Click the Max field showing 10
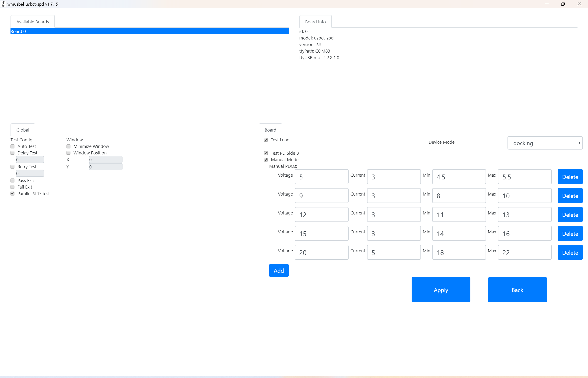This screenshot has height=378, width=588. point(525,196)
